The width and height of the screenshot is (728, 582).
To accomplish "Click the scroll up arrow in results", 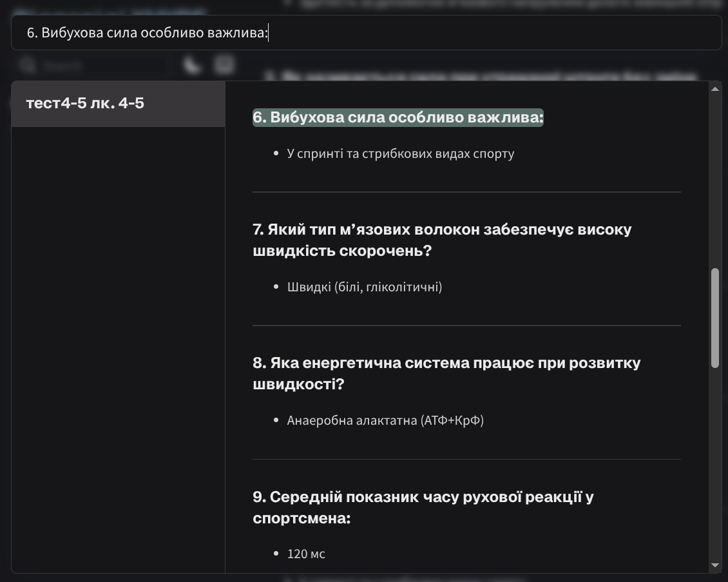I will pyautogui.click(x=714, y=89).
